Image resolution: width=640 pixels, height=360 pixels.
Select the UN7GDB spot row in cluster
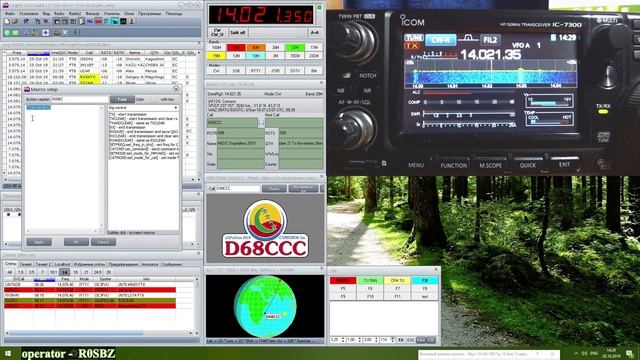pyautogui.click(x=90, y=284)
